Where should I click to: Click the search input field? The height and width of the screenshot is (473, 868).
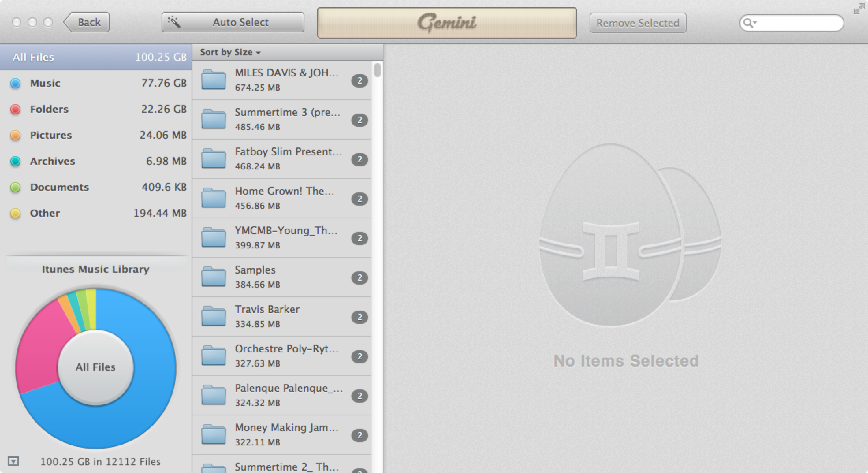[x=792, y=23]
